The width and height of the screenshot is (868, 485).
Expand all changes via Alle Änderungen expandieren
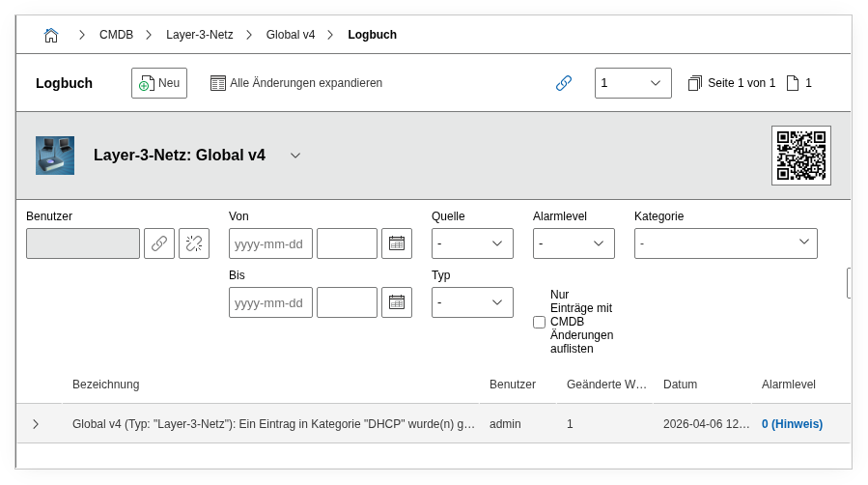click(x=296, y=83)
